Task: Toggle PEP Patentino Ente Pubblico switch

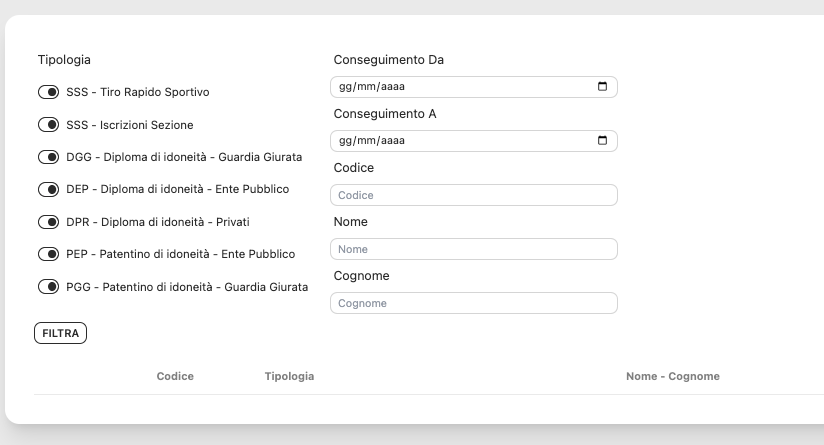Action: click(x=48, y=254)
